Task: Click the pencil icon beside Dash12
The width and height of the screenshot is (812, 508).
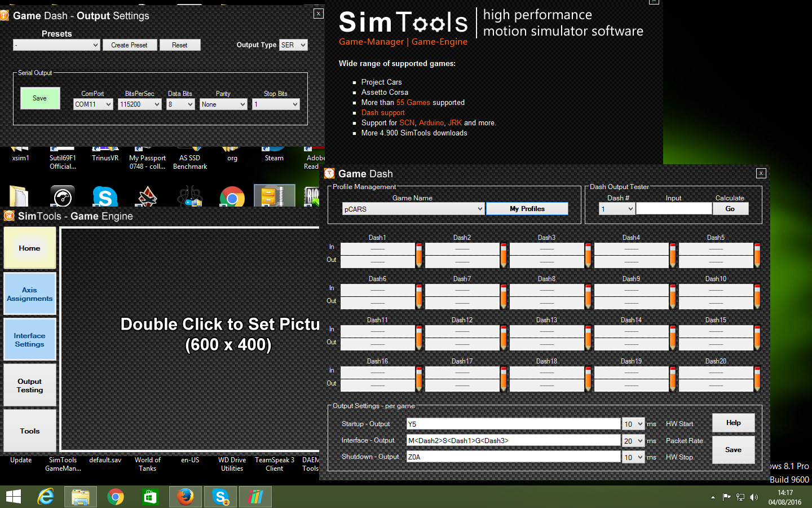Action: click(504, 338)
